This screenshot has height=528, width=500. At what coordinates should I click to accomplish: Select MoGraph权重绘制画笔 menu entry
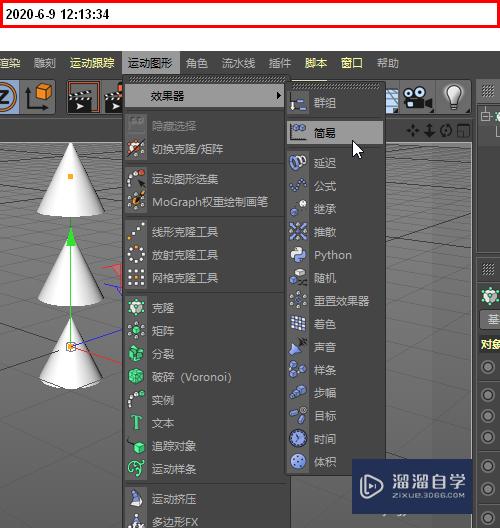click(x=204, y=202)
